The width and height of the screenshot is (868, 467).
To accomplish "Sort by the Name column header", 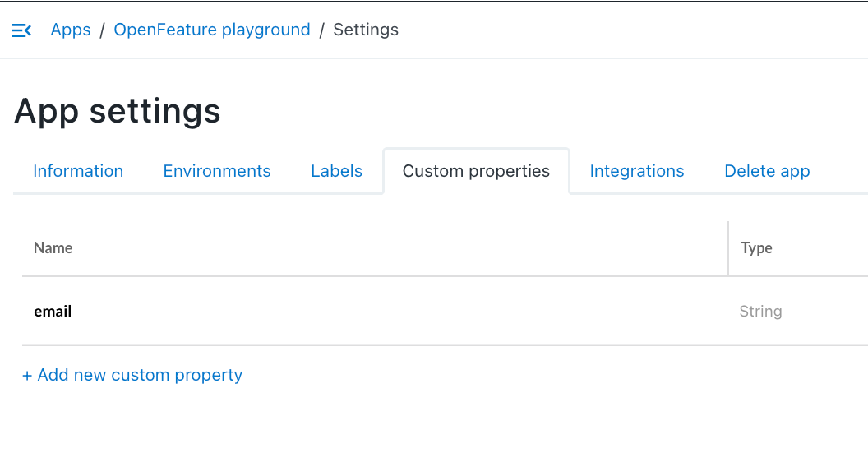I will [x=53, y=247].
